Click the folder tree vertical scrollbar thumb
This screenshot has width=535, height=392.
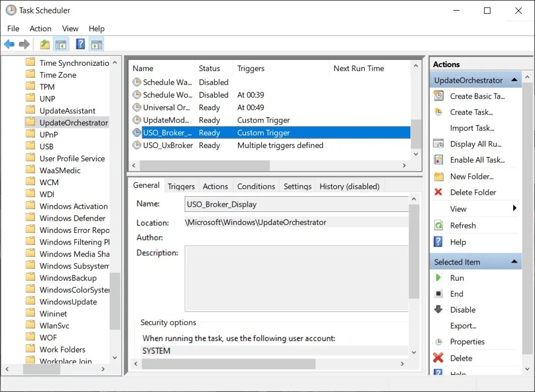click(x=115, y=301)
